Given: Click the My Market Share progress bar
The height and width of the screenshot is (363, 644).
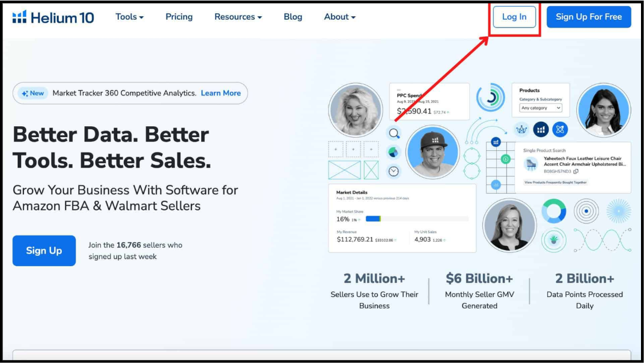Looking at the screenshot, I should click(x=417, y=219).
